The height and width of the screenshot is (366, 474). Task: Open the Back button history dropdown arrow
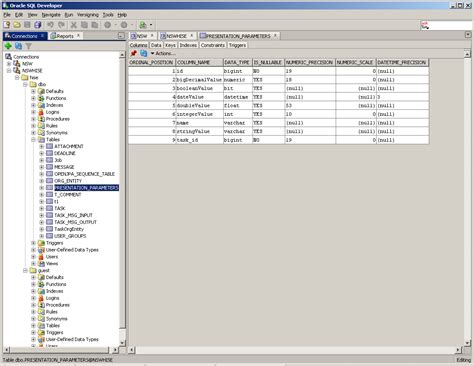(x=116, y=25)
